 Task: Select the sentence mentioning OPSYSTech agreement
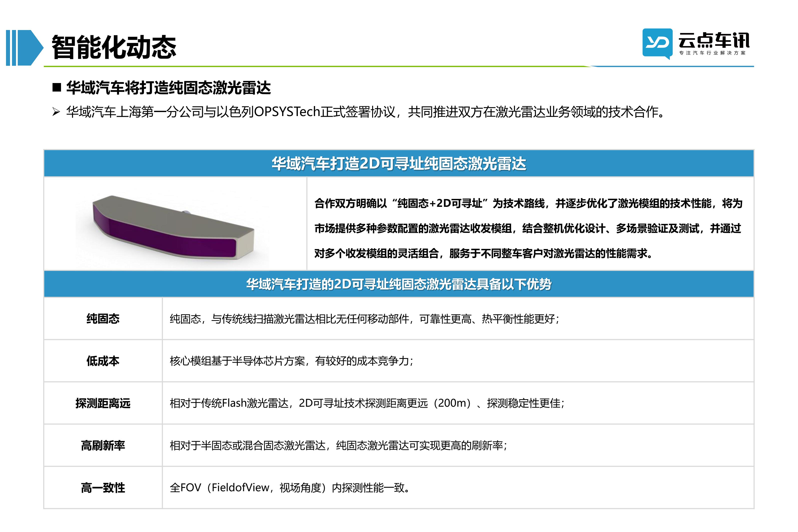[x=366, y=112]
